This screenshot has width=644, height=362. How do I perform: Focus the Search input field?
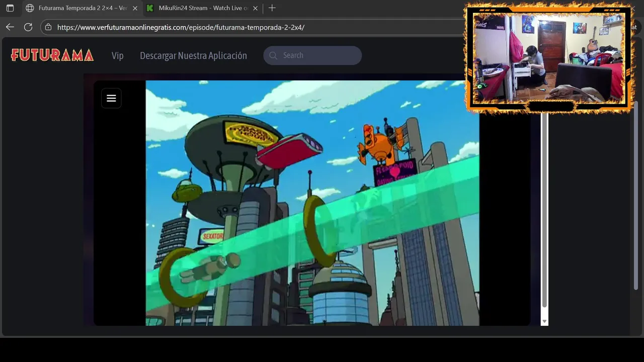[312, 55]
